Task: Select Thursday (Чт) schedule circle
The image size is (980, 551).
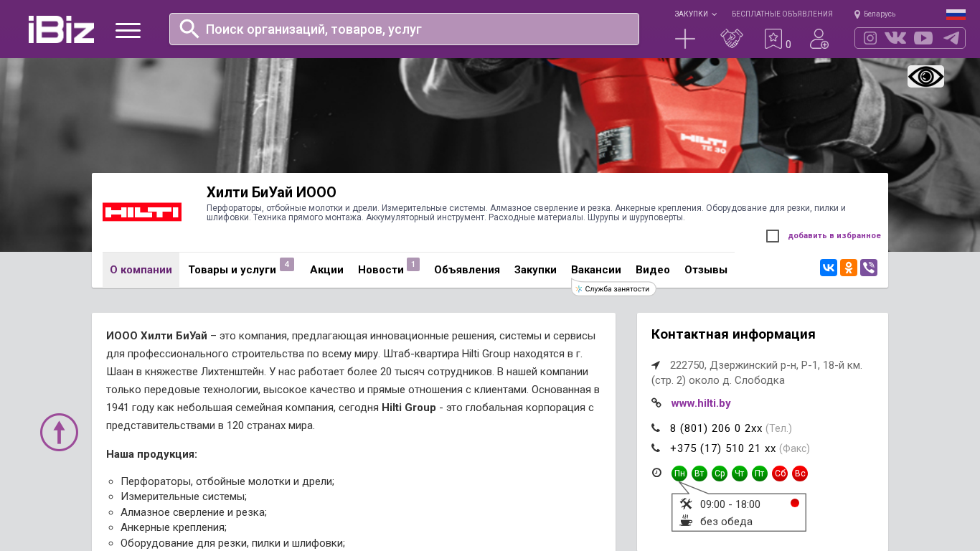Action: coord(740,474)
